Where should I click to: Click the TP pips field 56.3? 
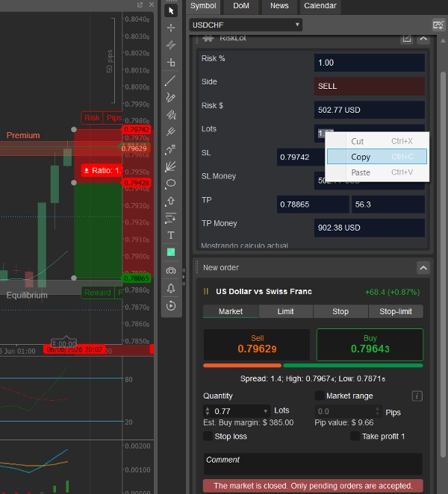tap(388, 204)
